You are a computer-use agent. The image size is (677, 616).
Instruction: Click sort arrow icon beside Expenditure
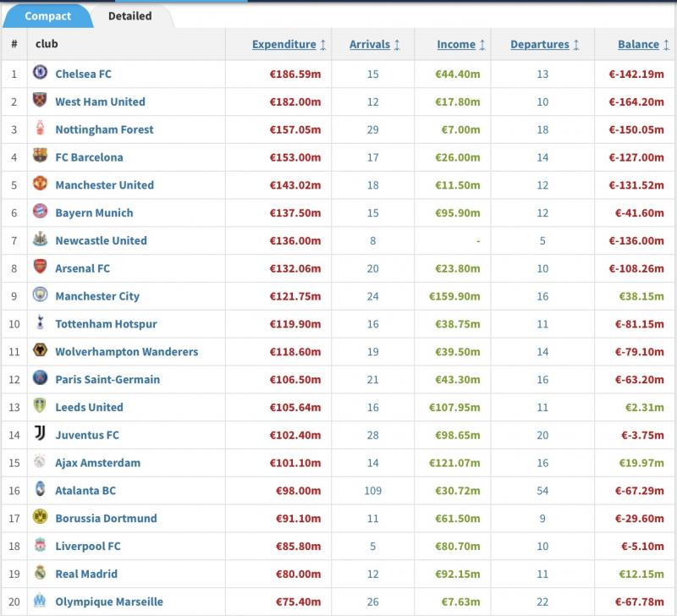[x=323, y=45]
